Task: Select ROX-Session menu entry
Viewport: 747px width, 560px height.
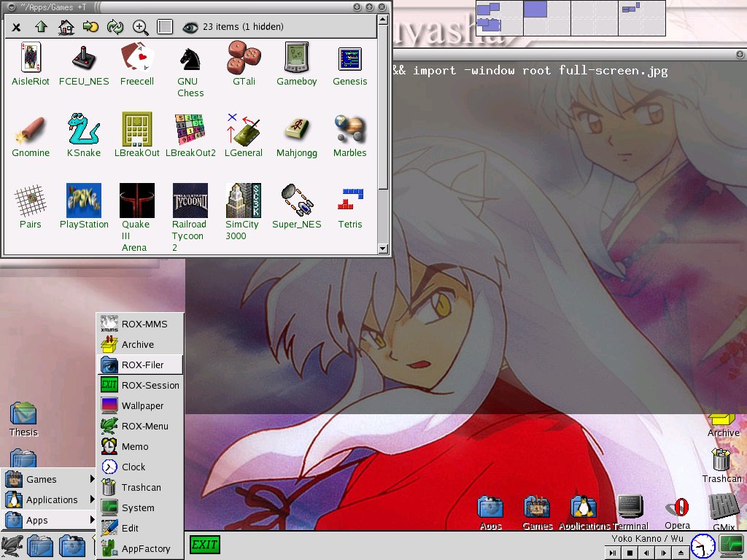Action: tap(140, 385)
